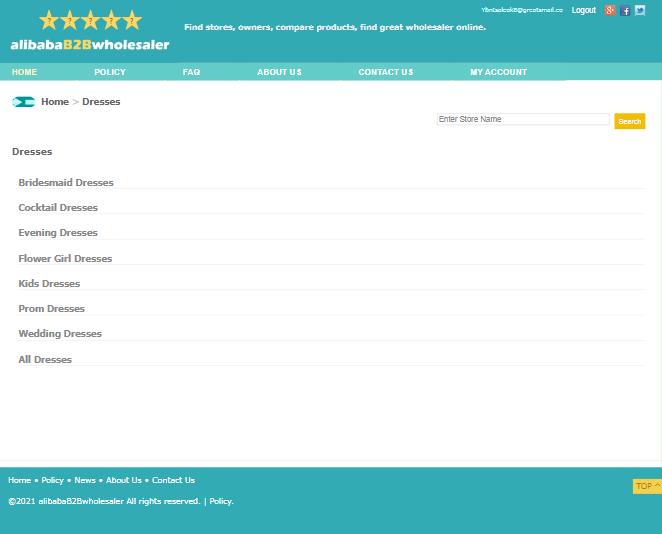The height and width of the screenshot is (534, 662).
Task: Log out via the Logout link
Action: pos(583,10)
